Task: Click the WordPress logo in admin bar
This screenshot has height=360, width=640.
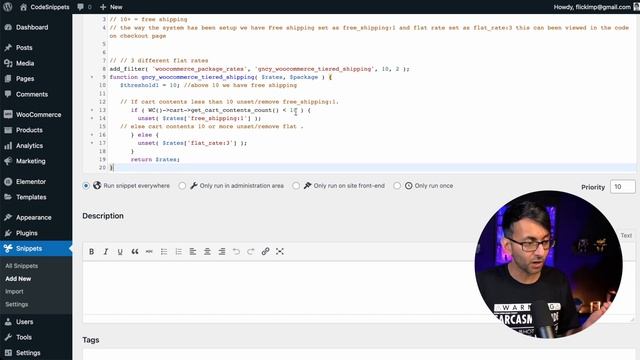Action: pos(7,7)
